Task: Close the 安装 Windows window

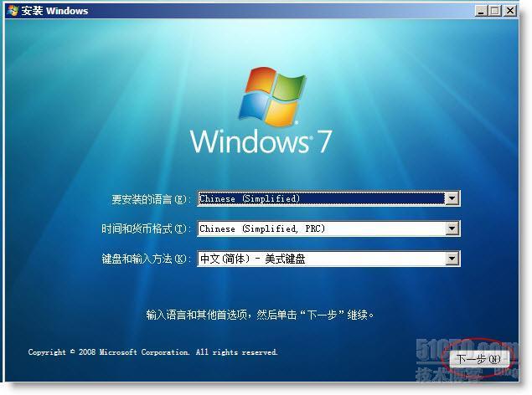Action: 510,11
